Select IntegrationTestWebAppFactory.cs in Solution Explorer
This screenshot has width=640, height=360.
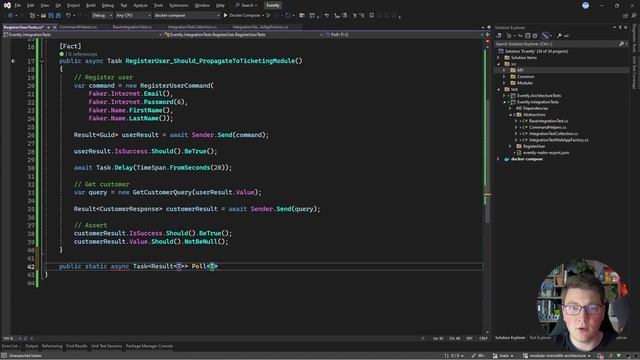(558, 140)
